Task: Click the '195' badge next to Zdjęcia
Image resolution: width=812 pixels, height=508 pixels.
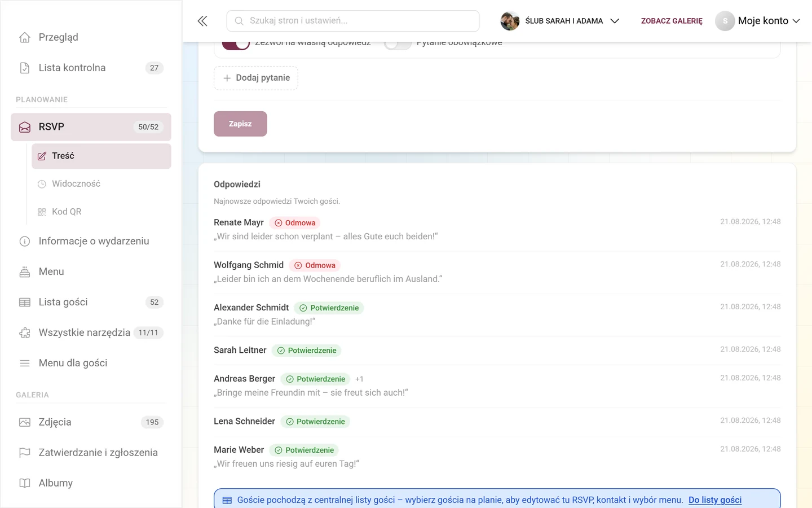Action: coord(152,422)
